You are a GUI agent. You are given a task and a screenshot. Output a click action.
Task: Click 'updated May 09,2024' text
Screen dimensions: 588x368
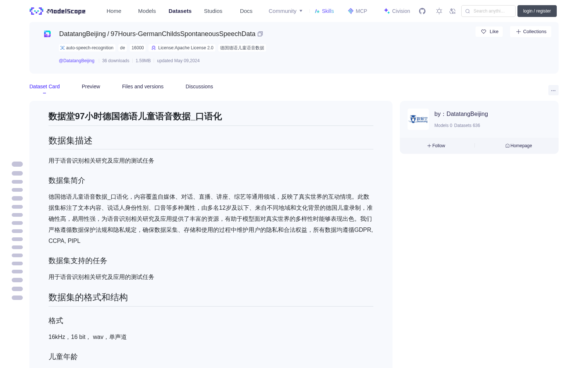[178, 61]
